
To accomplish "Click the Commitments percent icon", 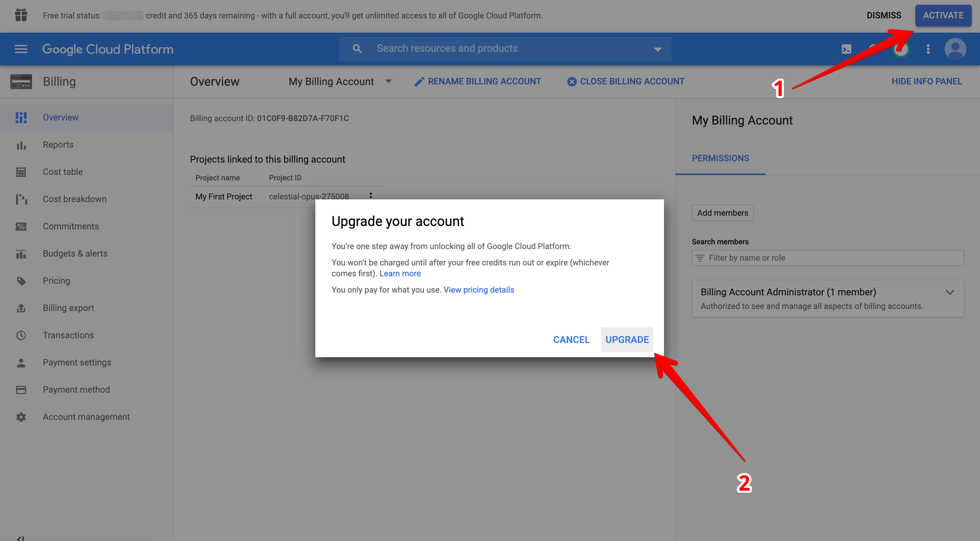I will coord(21,227).
